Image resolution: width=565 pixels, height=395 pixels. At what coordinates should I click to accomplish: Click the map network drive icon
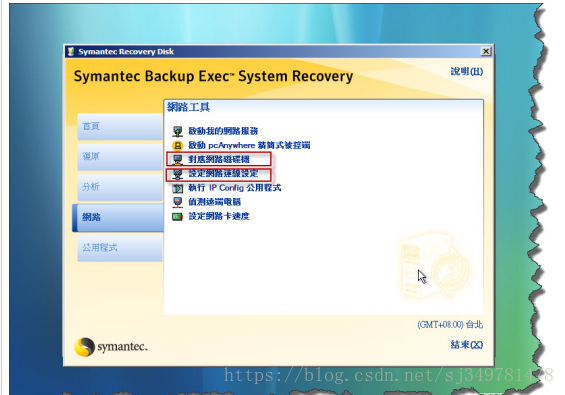click(177, 159)
